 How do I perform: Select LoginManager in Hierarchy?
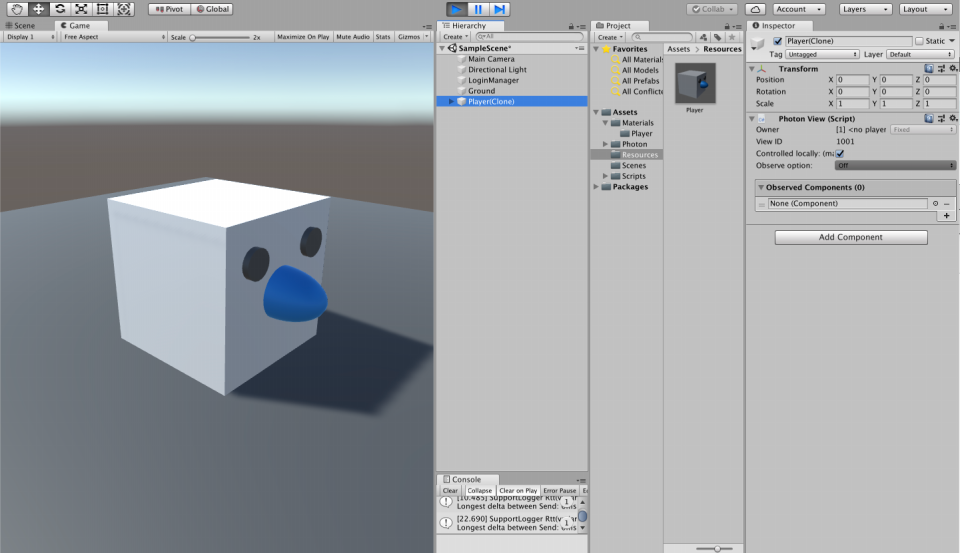click(x=493, y=80)
